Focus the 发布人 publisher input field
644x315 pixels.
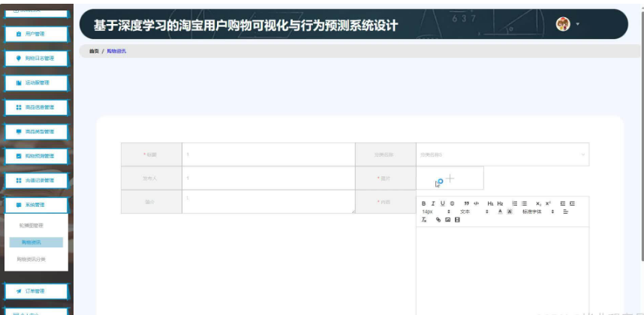[269, 178]
